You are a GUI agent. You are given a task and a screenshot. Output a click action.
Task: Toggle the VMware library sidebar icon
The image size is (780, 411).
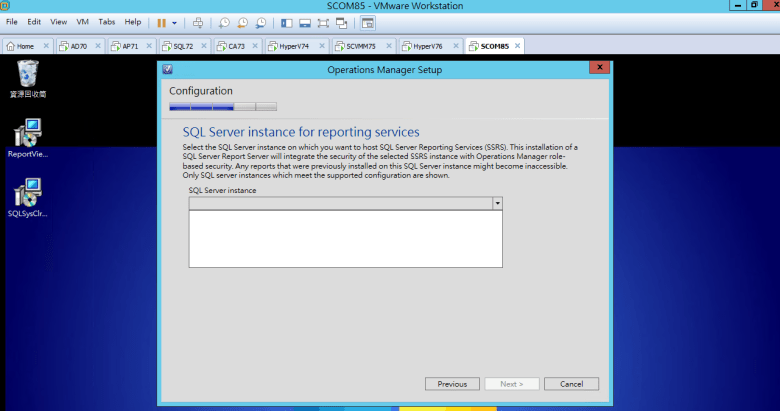pos(287,22)
